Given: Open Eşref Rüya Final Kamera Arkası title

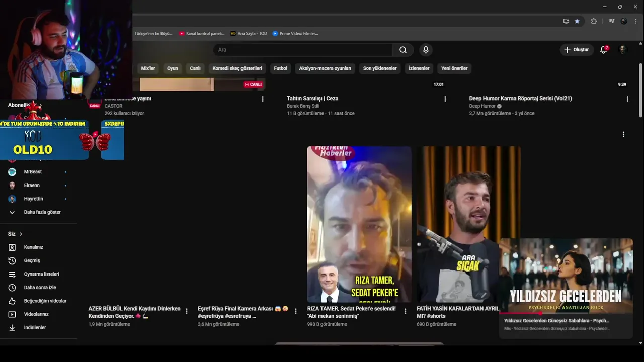Looking at the screenshot, I should click(x=243, y=312).
